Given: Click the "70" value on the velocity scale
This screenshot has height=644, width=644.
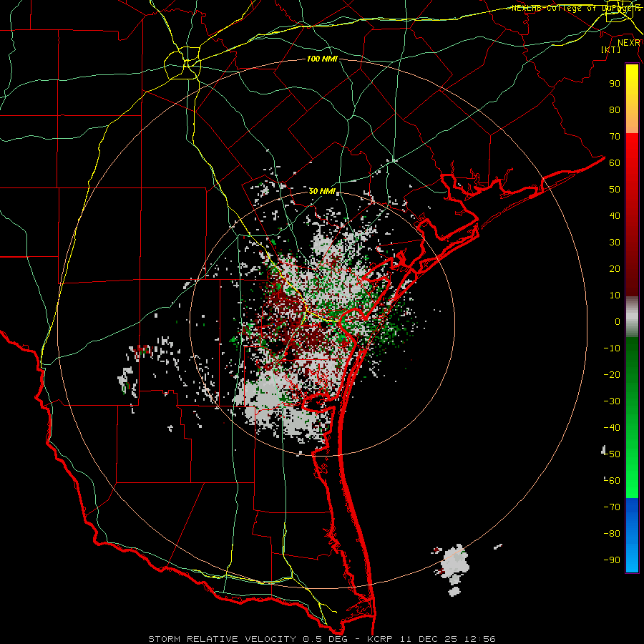Looking at the screenshot, I should [x=615, y=137].
